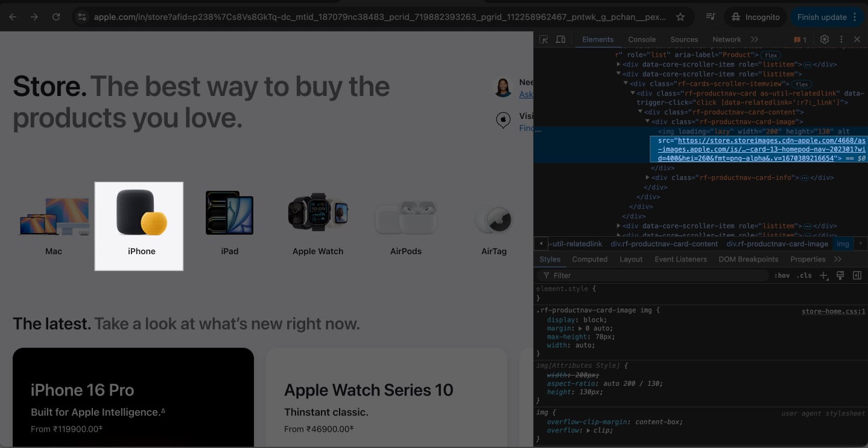Open the Event Listeners sub-tab

(680, 259)
